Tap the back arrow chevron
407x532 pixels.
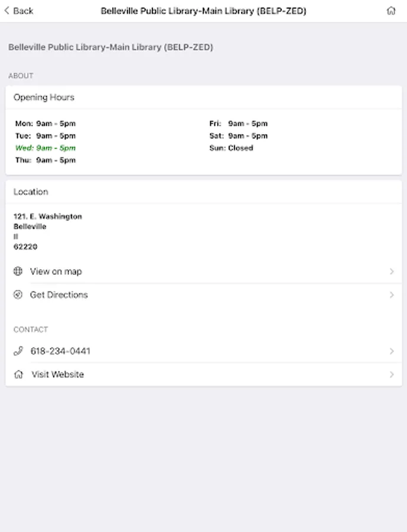7,11
